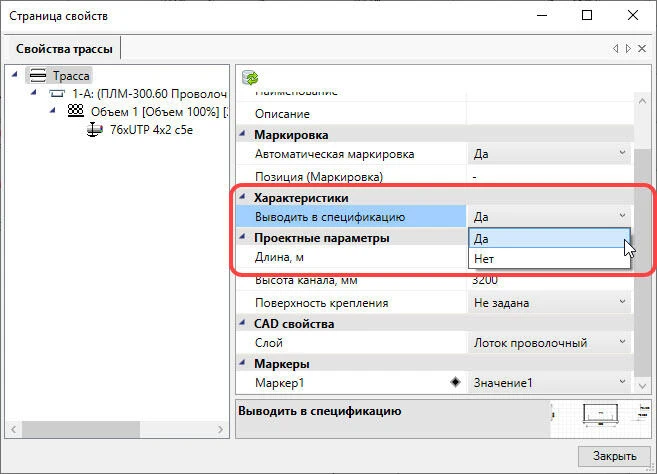
Task: Click the Объем 1 fill volume icon
Action: coord(75,111)
